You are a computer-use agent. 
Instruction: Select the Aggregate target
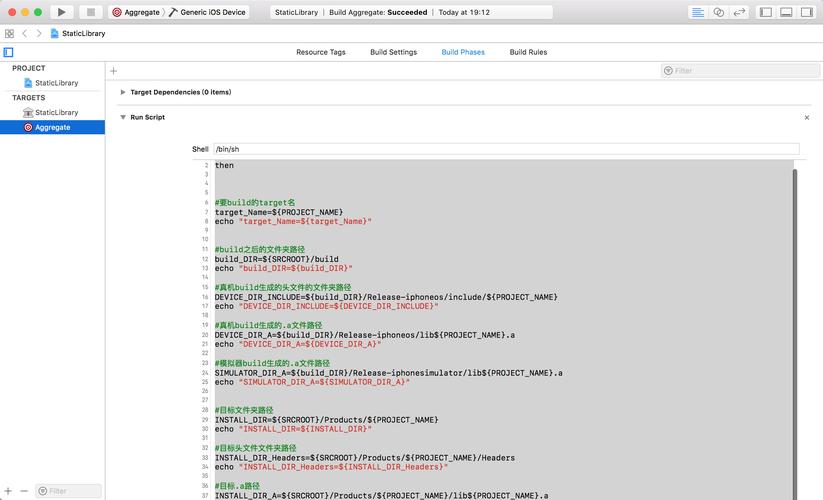pos(52,127)
